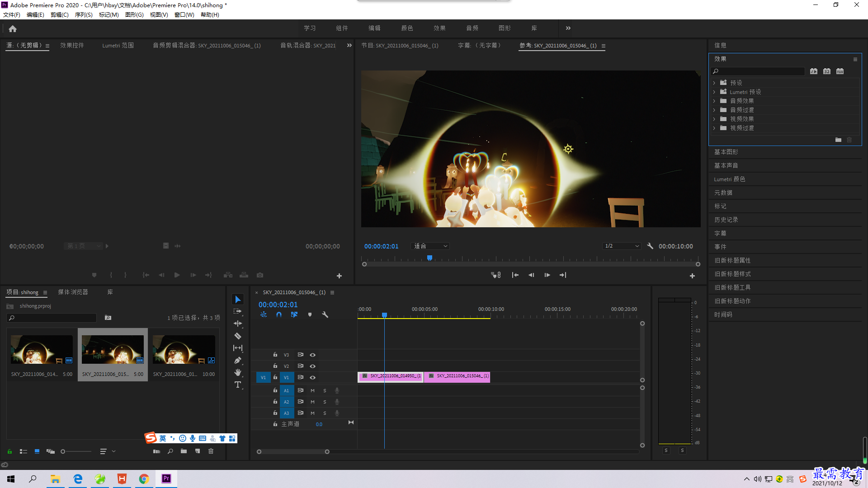
Task: Click Program monitor playhead on scrub bar
Action: pos(429,258)
